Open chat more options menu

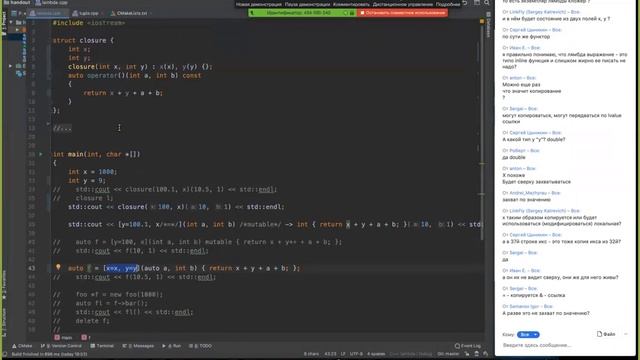click(x=626, y=334)
